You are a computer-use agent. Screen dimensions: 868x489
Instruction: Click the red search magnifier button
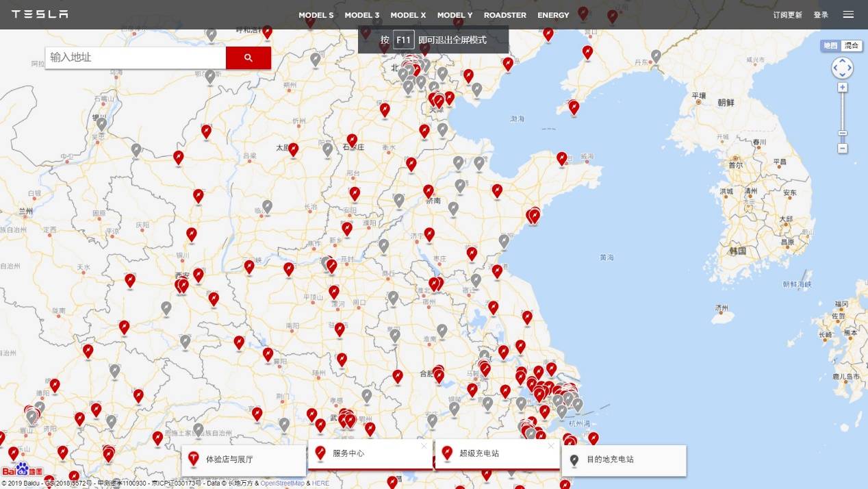pos(248,58)
